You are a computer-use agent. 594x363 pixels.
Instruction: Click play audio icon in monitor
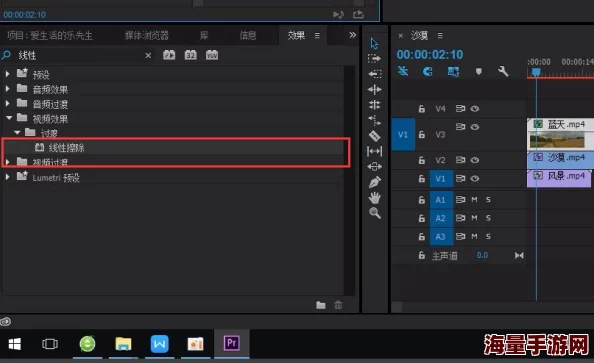(x=338, y=14)
